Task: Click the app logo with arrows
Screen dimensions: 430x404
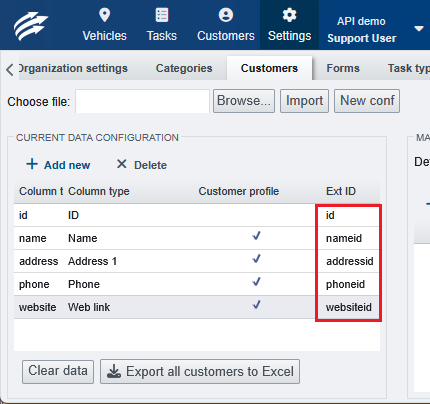Action: [x=31, y=26]
